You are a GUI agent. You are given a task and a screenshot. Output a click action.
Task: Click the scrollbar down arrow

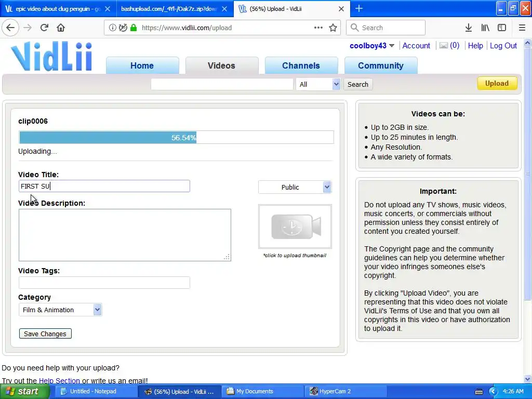click(x=528, y=379)
